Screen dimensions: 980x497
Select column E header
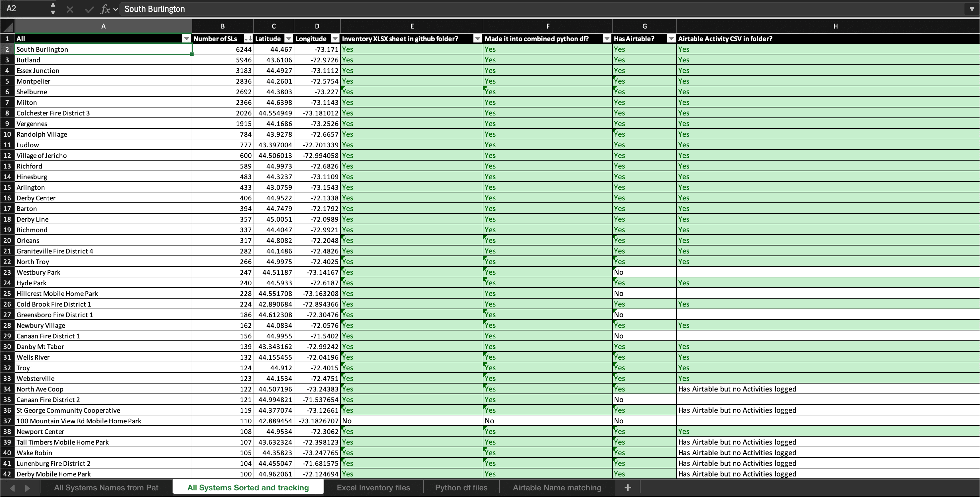click(x=412, y=26)
